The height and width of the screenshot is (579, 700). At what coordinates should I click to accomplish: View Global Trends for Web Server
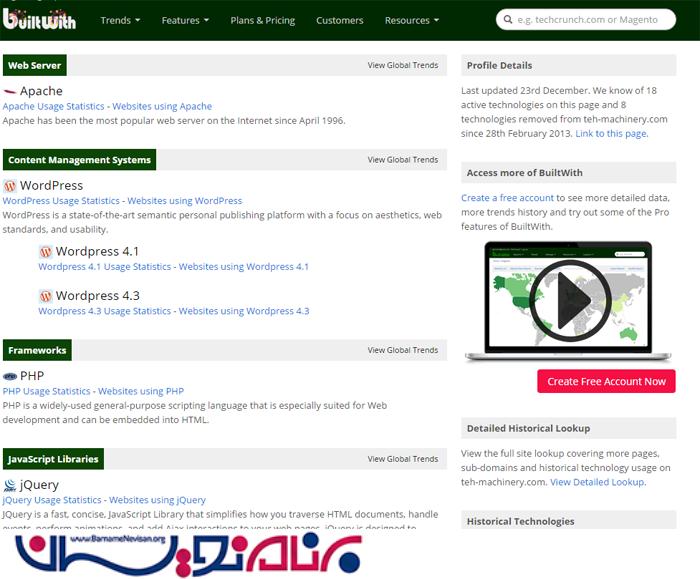point(403,65)
